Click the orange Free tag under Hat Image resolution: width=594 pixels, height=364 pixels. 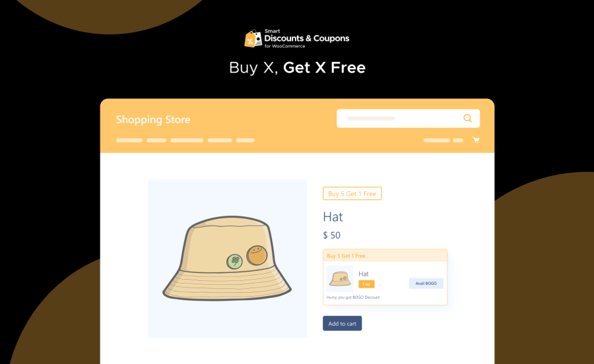(366, 284)
